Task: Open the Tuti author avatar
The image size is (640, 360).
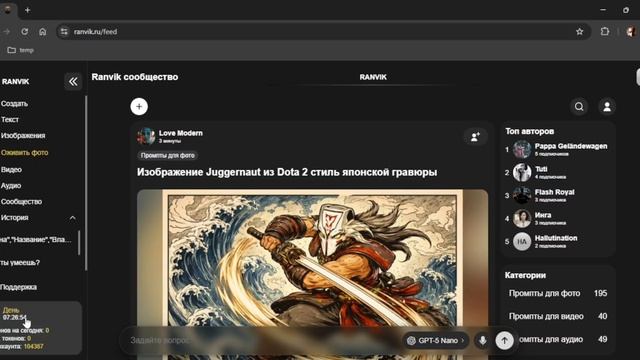Action: [x=522, y=172]
